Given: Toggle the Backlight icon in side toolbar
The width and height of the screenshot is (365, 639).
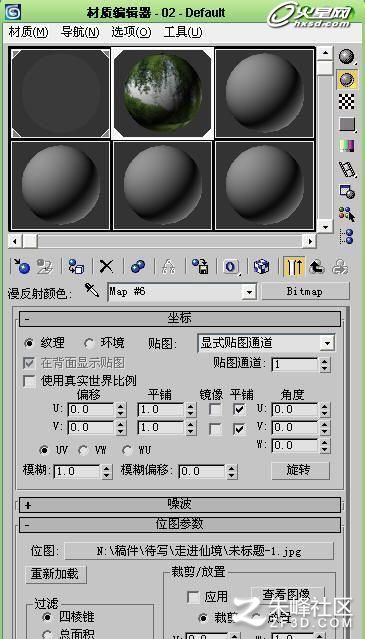Looking at the screenshot, I should click(x=347, y=79).
